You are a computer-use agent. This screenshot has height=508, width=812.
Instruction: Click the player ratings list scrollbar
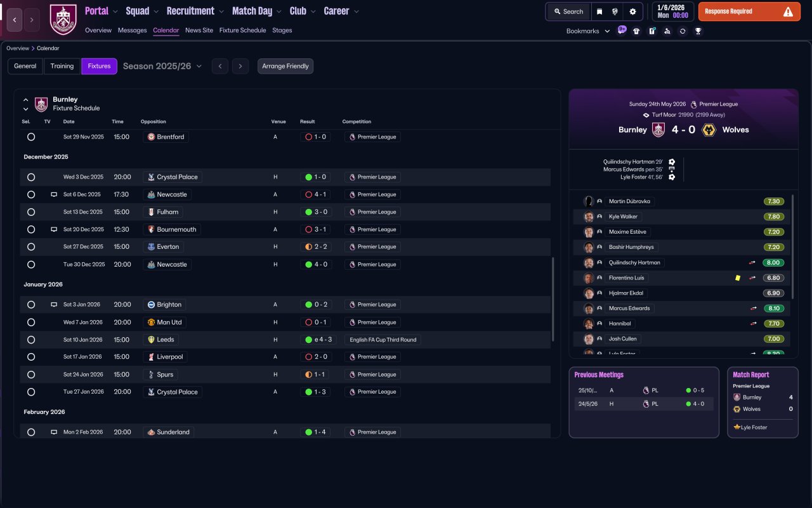[792, 246]
